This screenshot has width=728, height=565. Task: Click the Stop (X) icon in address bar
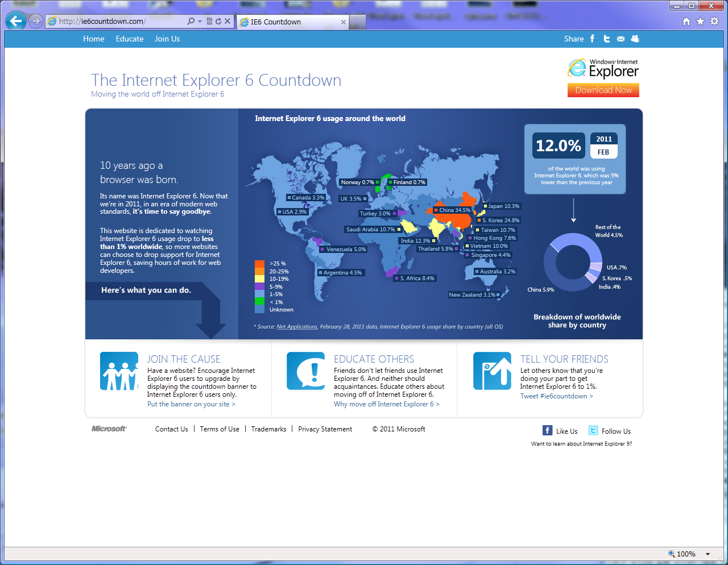tap(227, 21)
